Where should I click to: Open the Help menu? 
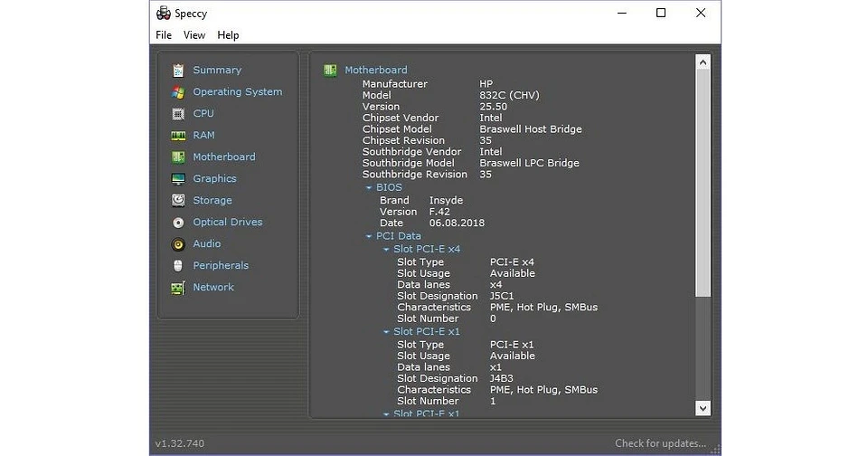[x=228, y=35]
